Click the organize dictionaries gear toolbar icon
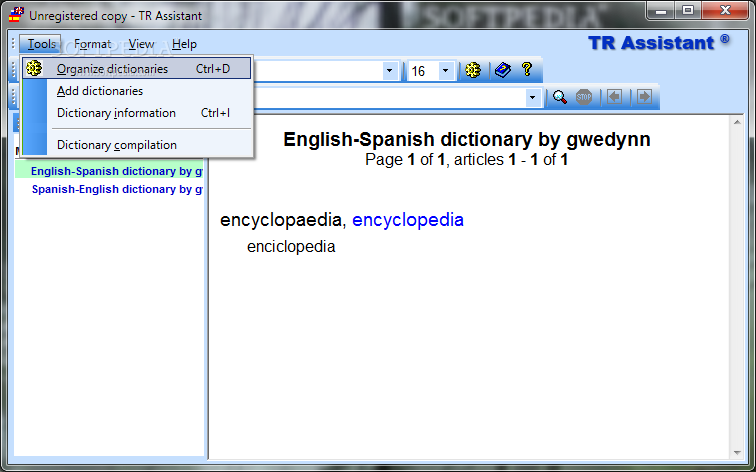 473,70
